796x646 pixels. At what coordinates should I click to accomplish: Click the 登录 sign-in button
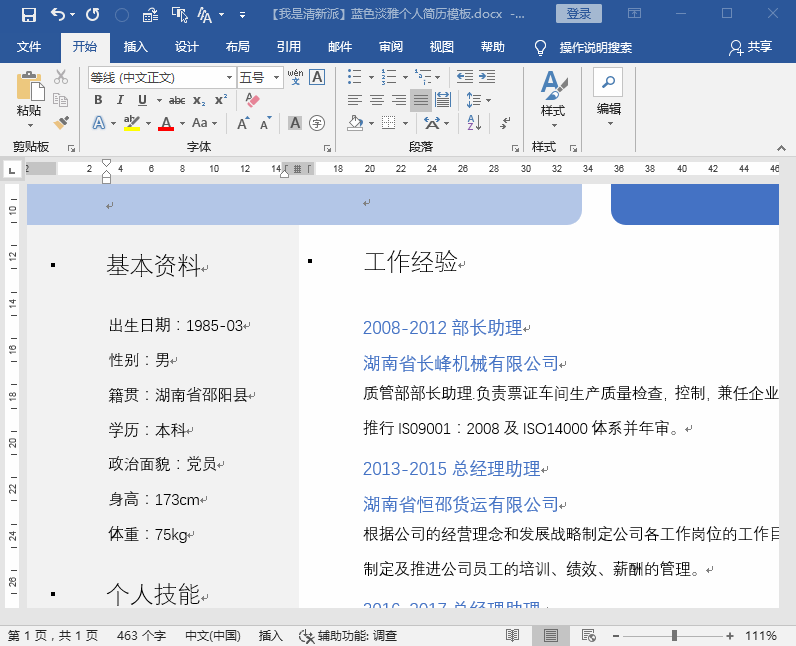tap(579, 14)
